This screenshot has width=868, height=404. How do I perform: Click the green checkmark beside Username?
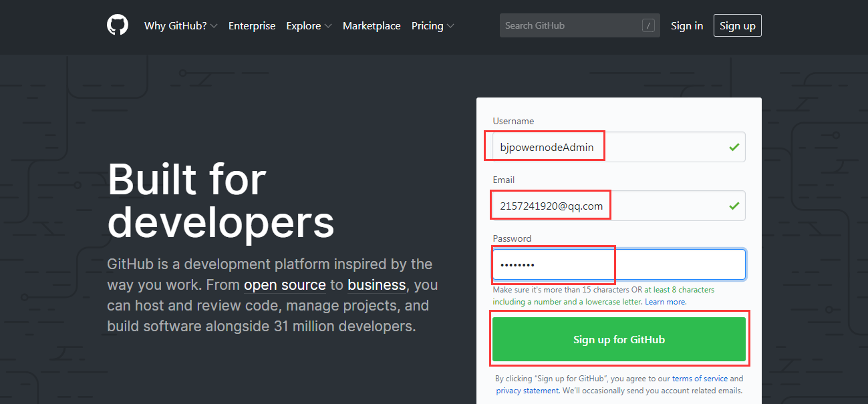(734, 147)
